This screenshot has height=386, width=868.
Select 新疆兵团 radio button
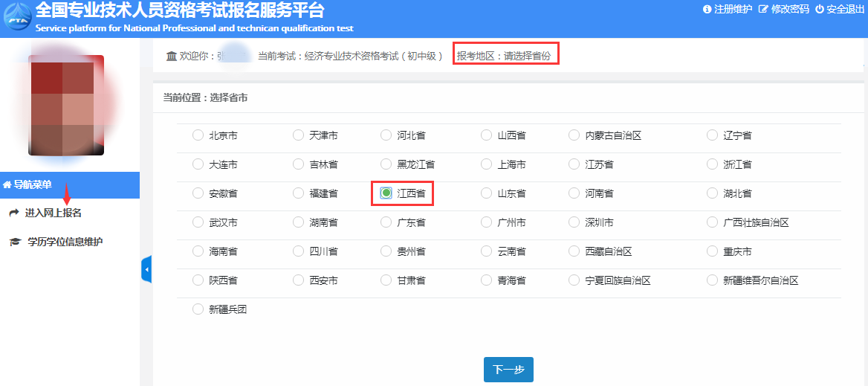(198, 309)
